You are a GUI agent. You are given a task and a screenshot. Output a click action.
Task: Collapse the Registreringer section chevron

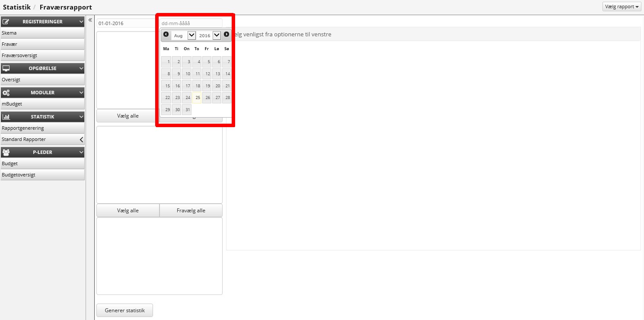[x=81, y=22]
